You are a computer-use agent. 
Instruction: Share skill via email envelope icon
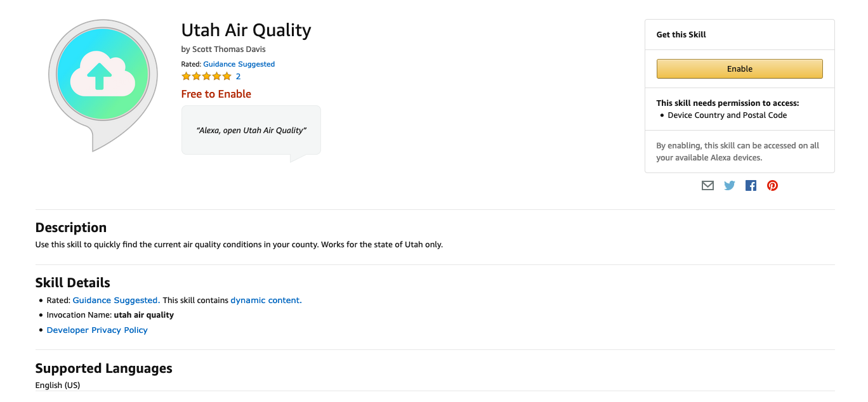click(x=707, y=186)
